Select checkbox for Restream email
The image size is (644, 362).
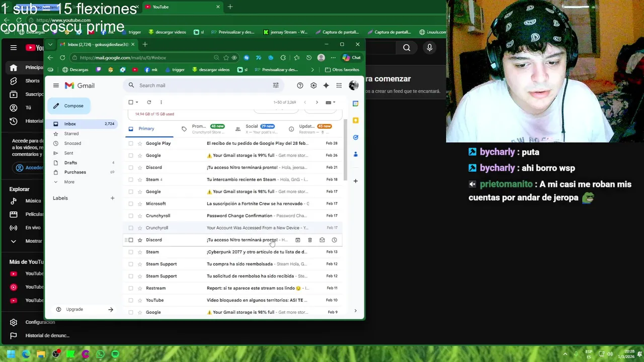point(131,288)
